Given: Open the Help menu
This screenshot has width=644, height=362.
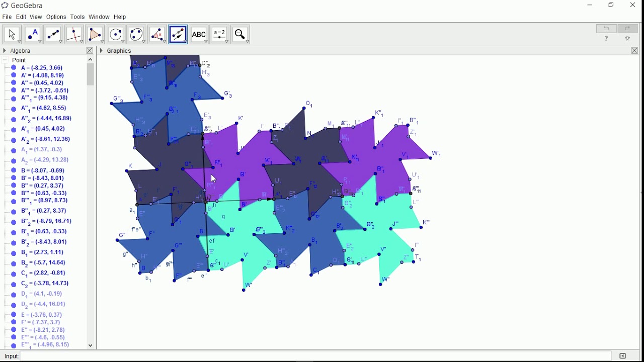Looking at the screenshot, I should coord(120,17).
